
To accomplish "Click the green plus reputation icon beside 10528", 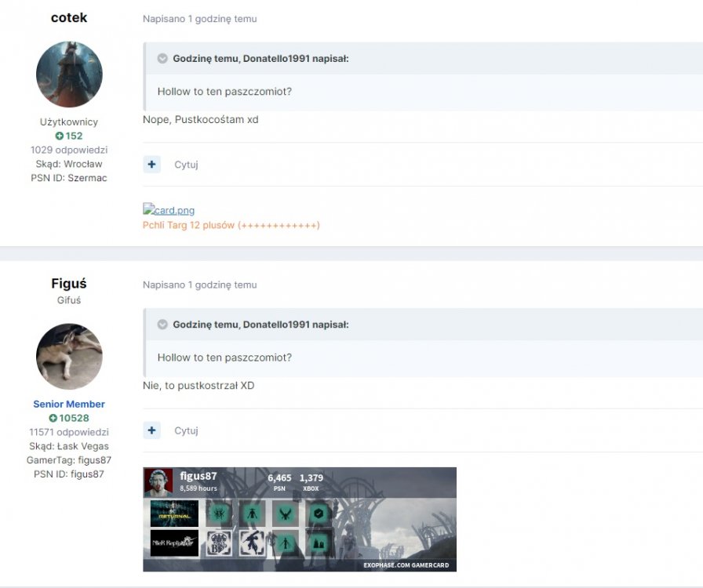I will coord(53,418).
